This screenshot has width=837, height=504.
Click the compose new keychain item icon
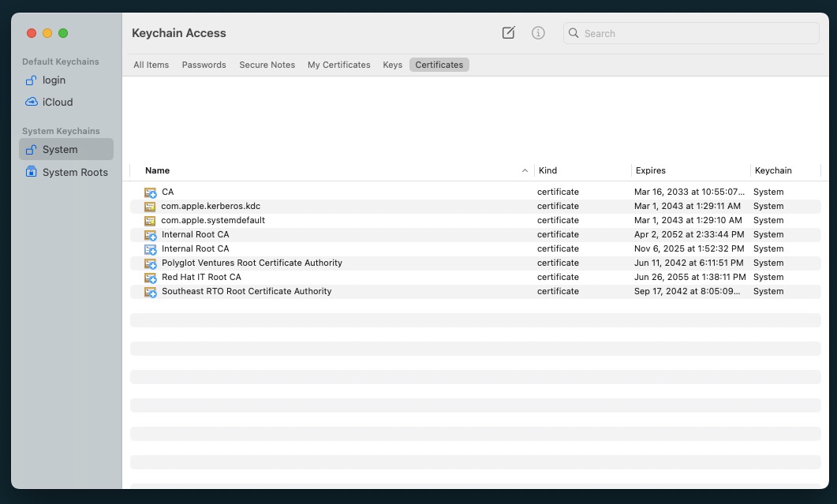[509, 33]
